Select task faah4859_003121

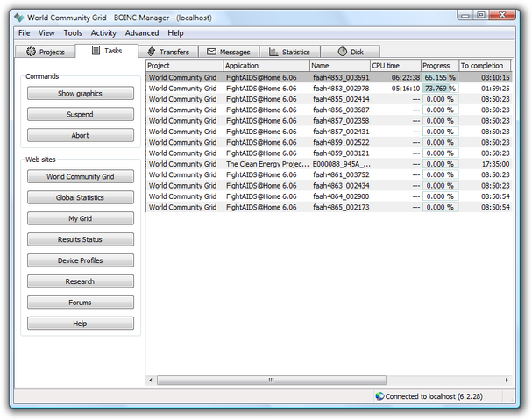329,153
